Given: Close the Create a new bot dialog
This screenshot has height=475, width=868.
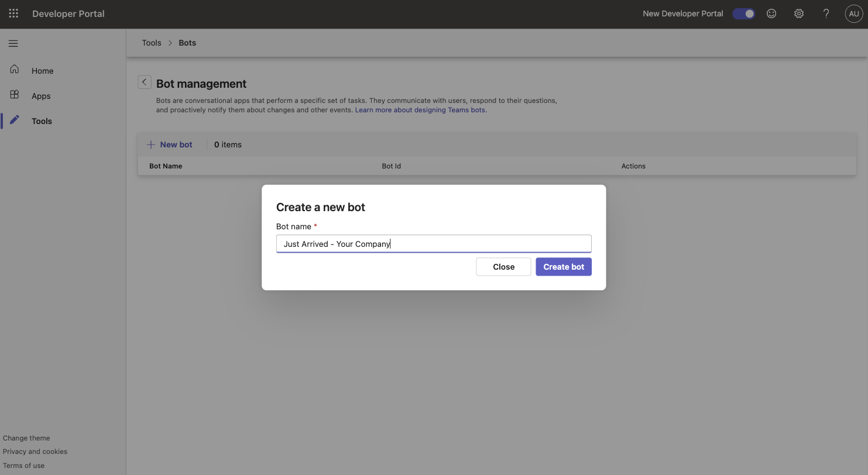Looking at the screenshot, I should (x=503, y=267).
